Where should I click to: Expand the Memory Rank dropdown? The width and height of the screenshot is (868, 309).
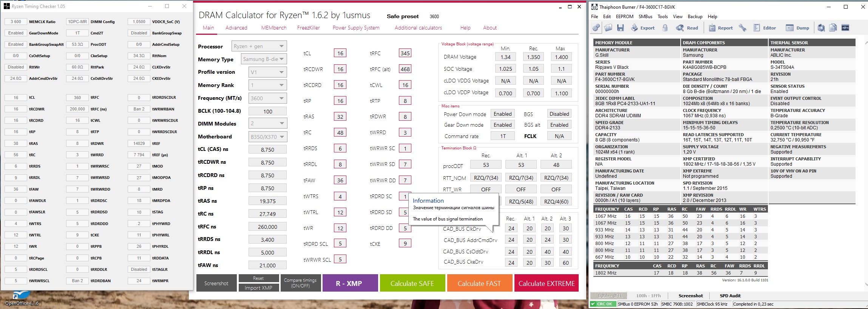(x=267, y=85)
